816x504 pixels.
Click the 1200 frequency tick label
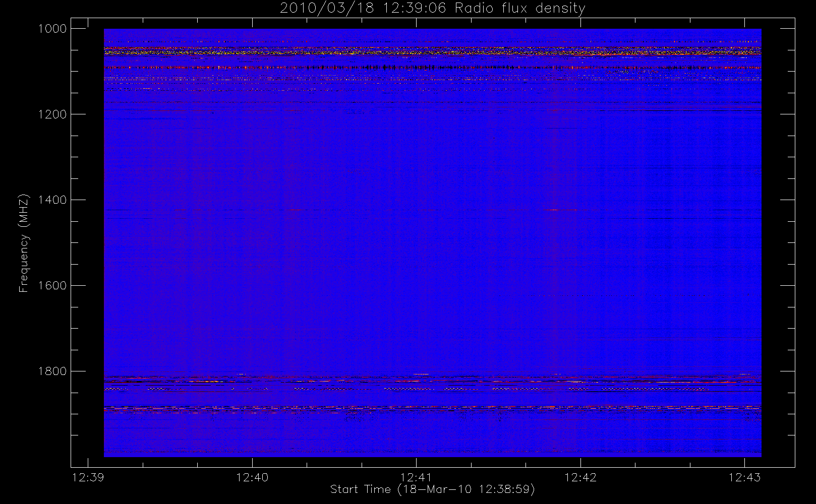click(52, 114)
